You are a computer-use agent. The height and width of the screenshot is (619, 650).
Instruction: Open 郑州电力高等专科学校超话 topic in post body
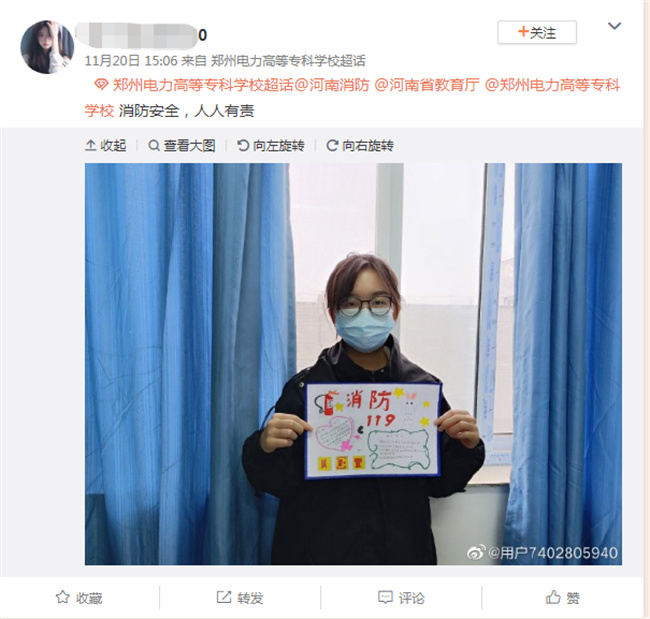(203, 85)
